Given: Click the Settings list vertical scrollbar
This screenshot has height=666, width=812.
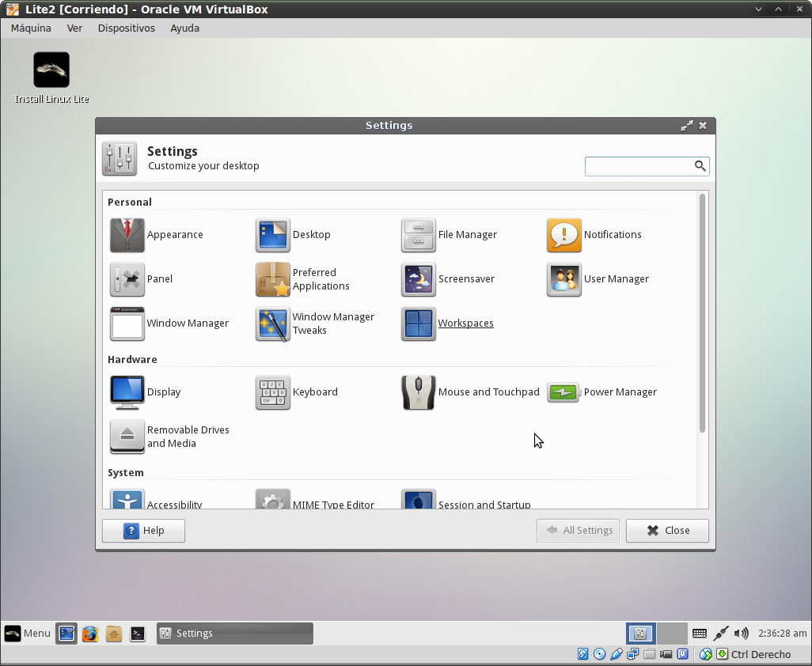Looking at the screenshot, I should [x=702, y=313].
